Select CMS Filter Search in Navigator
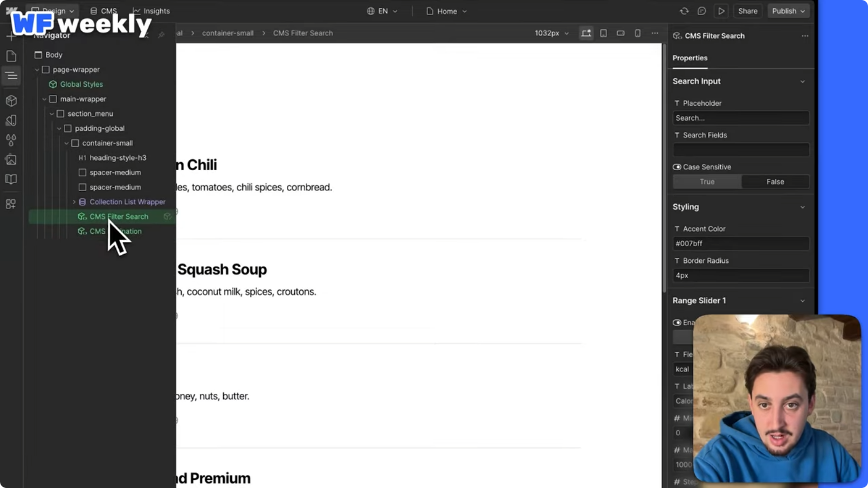This screenshot has width=868, height=488. tap(119, 217)
